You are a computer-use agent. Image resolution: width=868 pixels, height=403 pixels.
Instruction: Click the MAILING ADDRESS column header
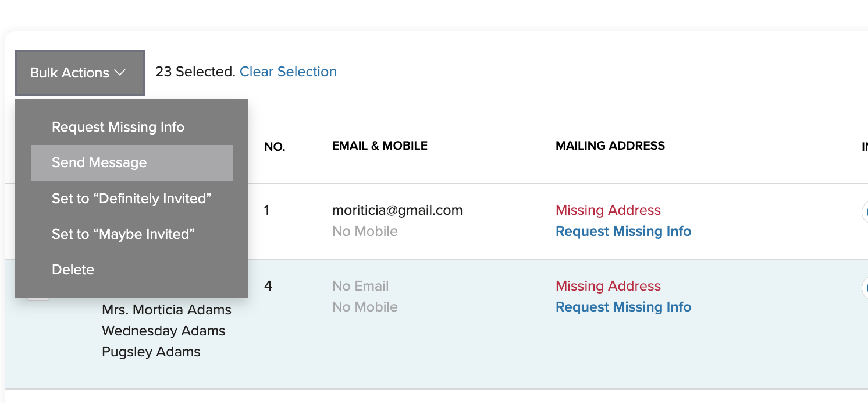(x=610, y=146)
